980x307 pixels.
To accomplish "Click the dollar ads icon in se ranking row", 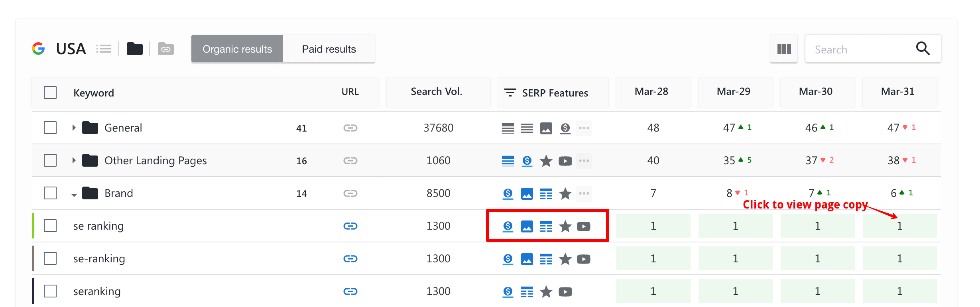I will point(508,226).
